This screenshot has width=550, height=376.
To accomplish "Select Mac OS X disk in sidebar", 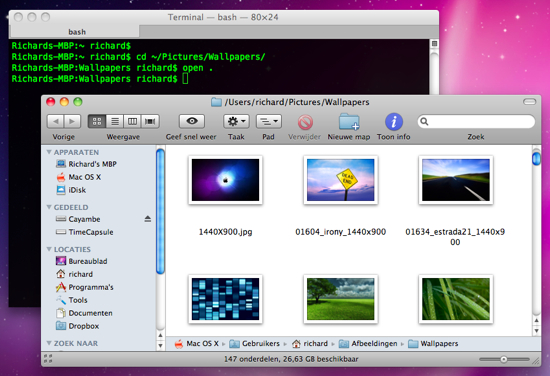I will pos(79,177).
